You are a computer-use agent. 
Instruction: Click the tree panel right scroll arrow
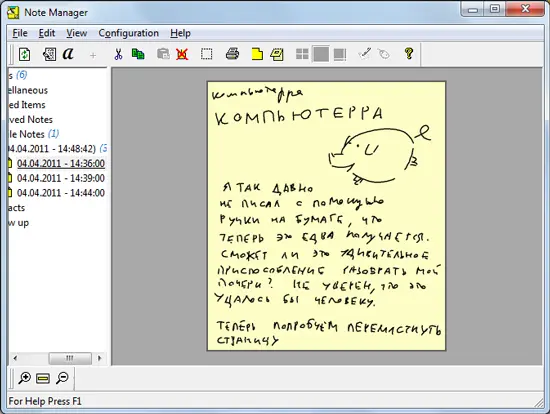[100, 358]
